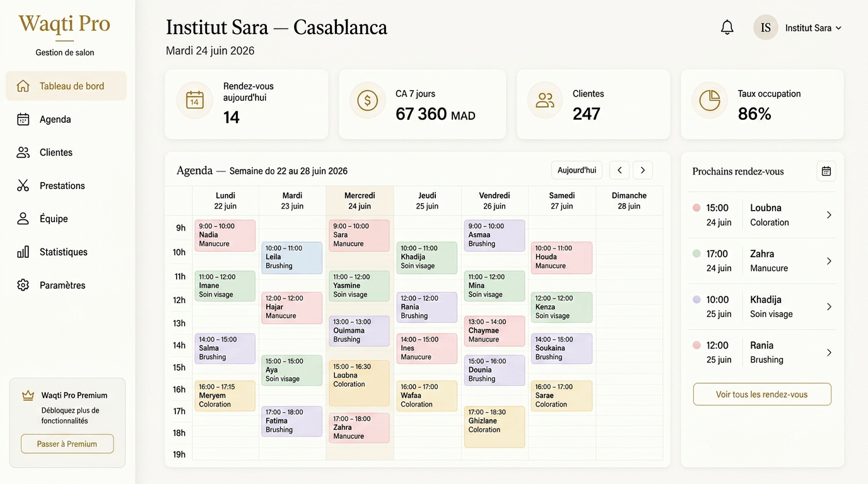Image resolution: width=868 pixels, height=484 pixels.
Task: Click the Paramètres gear icon
Action: [23, 285]
